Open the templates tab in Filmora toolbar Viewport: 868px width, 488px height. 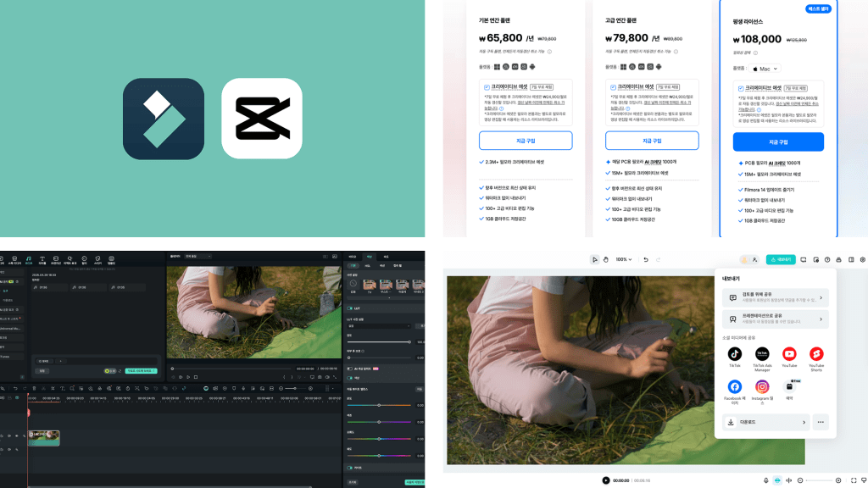tap(111, 259)
